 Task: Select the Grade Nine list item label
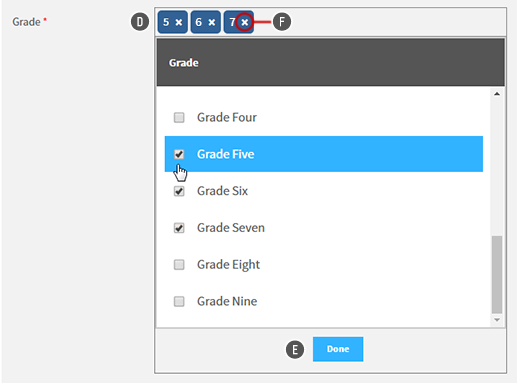pos(227,301)
